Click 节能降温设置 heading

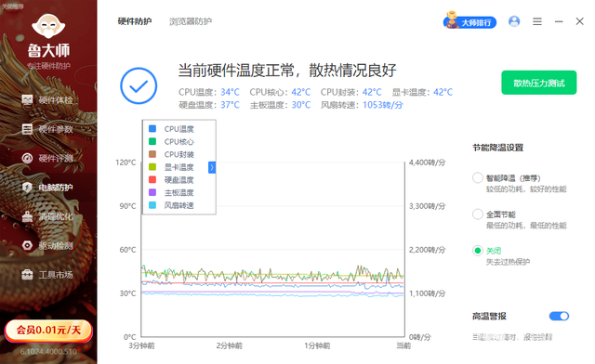pyautogui.click(x=498, y=148)
